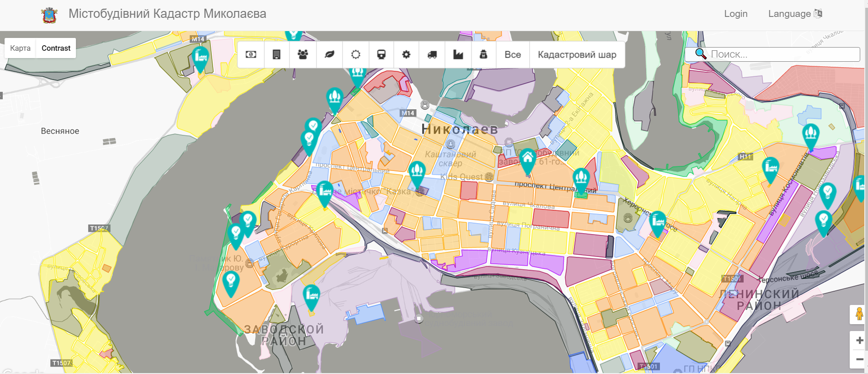Zoom in with the plus button
Image resolution: width=868 pixels, height=374 pixels.
point(859,340)
